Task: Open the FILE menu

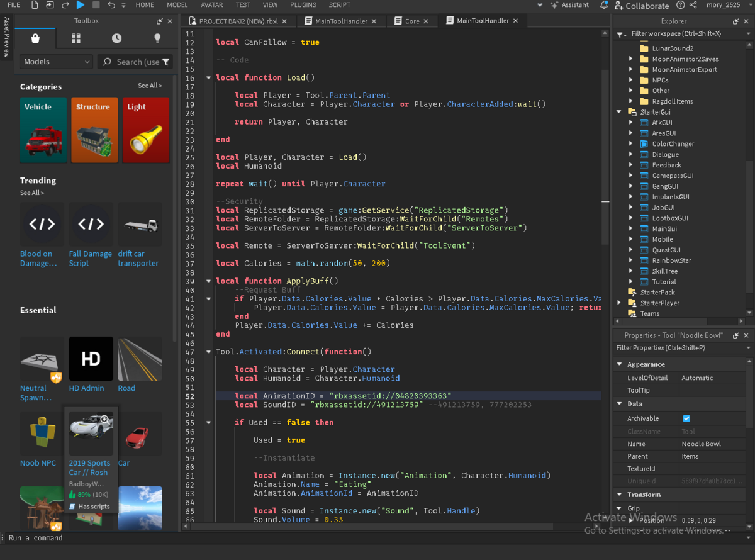Action: [14, 4]
